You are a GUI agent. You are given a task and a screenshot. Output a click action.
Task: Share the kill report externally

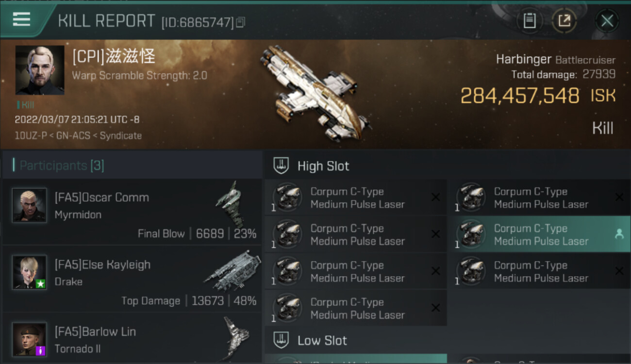coord(564,21)
